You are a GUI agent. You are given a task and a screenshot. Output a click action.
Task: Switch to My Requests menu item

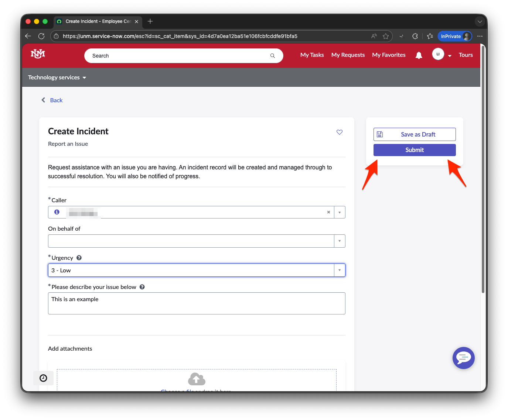pos(348,55)
